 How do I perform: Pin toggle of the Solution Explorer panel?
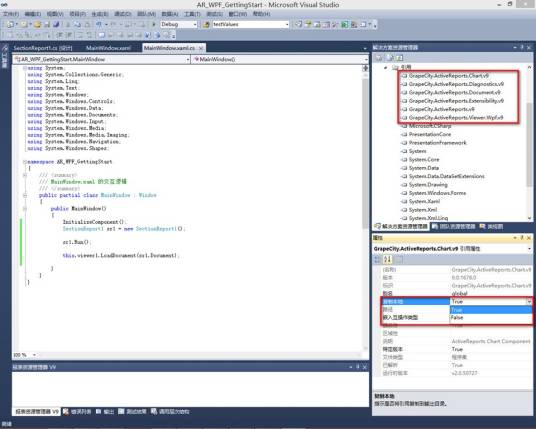tap(522, 48)
